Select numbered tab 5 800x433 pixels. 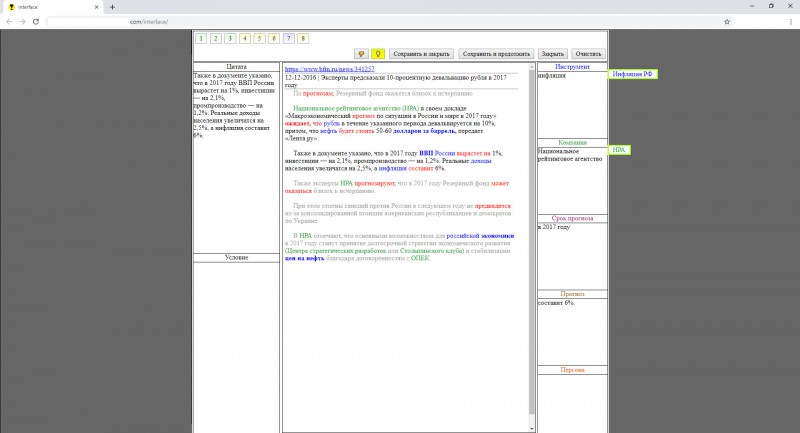tap(259, 38)
